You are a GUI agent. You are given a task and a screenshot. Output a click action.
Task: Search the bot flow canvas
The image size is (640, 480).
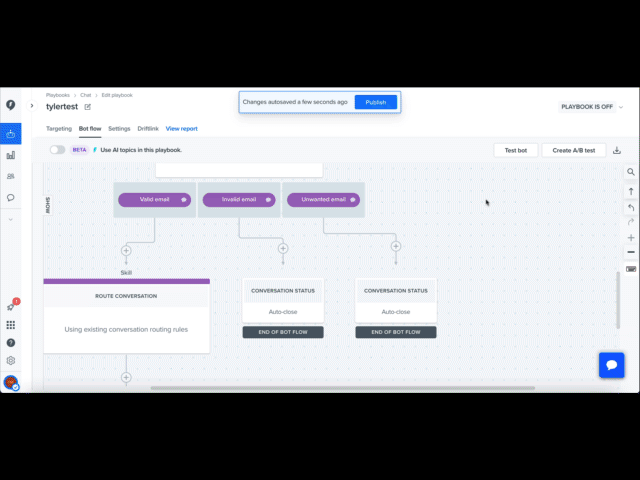point(631,172)
